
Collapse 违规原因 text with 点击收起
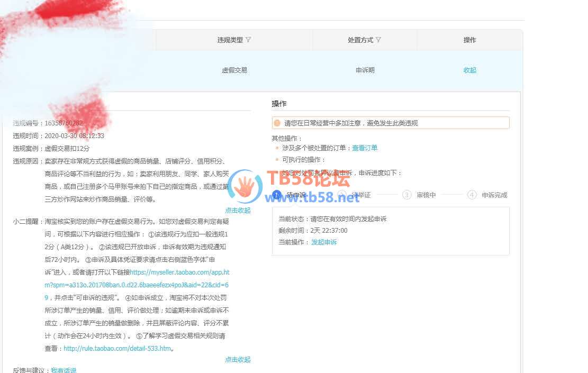click(x=238, y=210)
